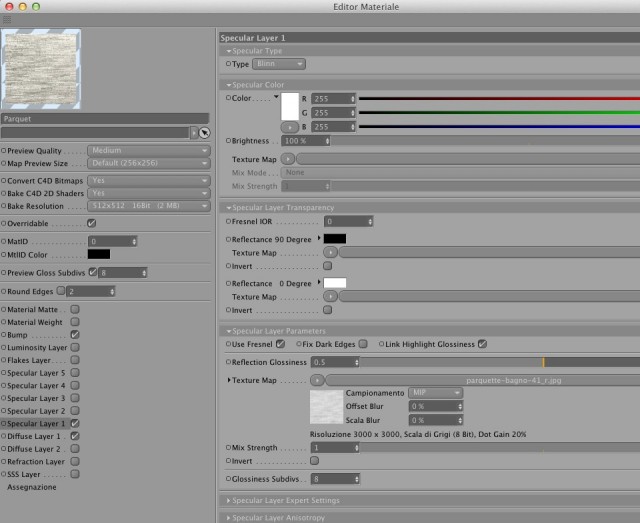Viewport: 640px width, 523px height.
Task: Open the Texture Map button under Specular Color
Action: [288, 159]
